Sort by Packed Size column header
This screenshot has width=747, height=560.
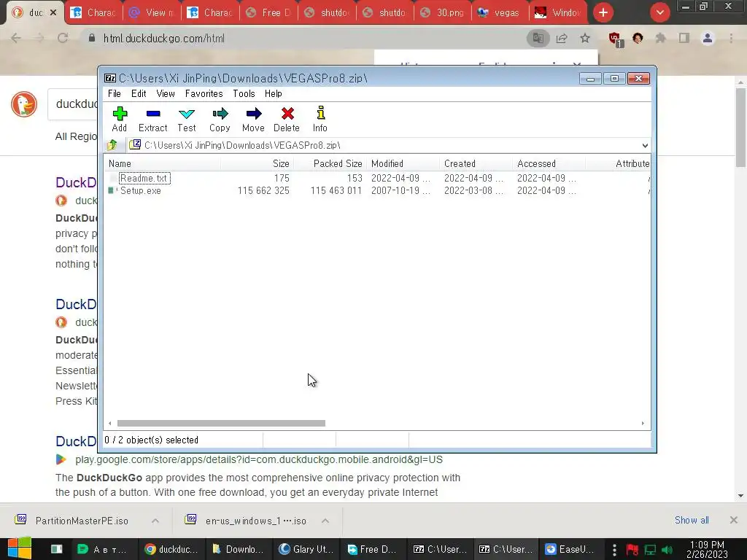(330, 164)
